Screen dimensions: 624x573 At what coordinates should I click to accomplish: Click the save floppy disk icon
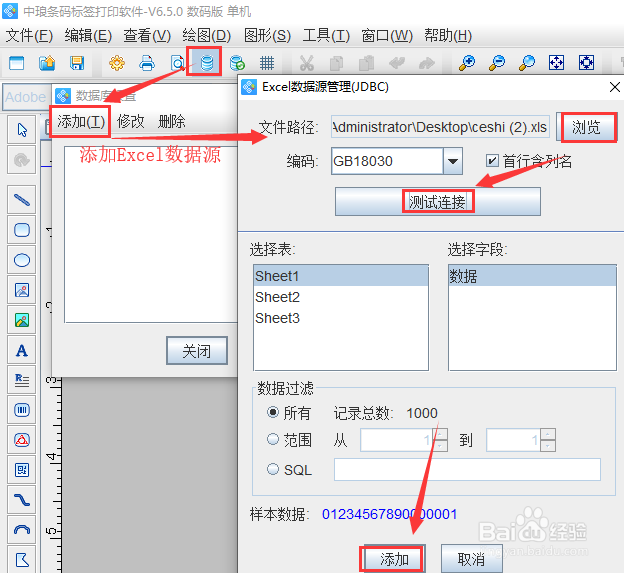pos(77,63)
